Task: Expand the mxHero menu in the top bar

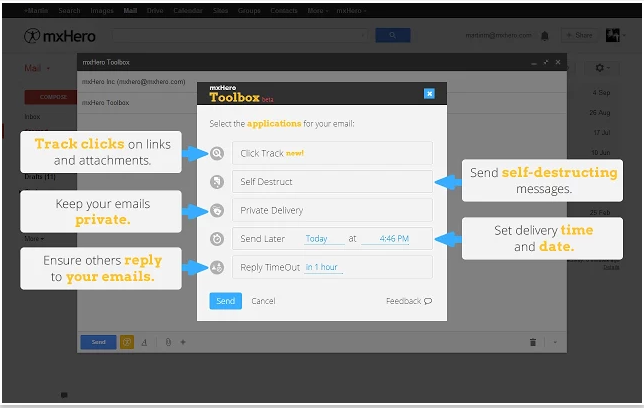Action: click(x=351, y=11)
